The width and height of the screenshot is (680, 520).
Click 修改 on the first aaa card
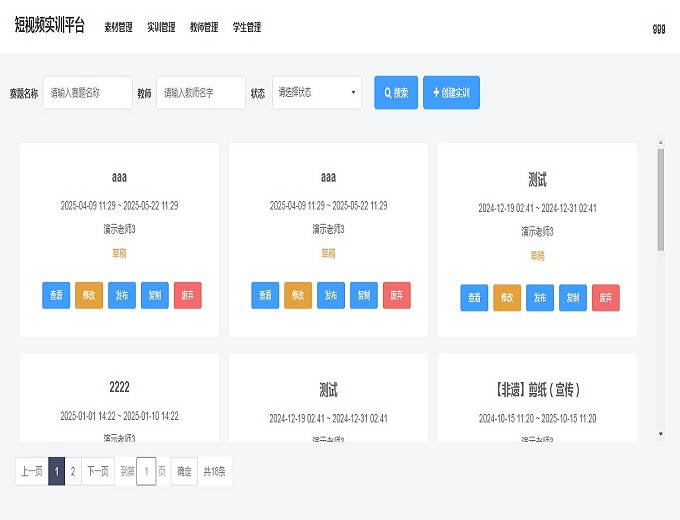point(89,295)
